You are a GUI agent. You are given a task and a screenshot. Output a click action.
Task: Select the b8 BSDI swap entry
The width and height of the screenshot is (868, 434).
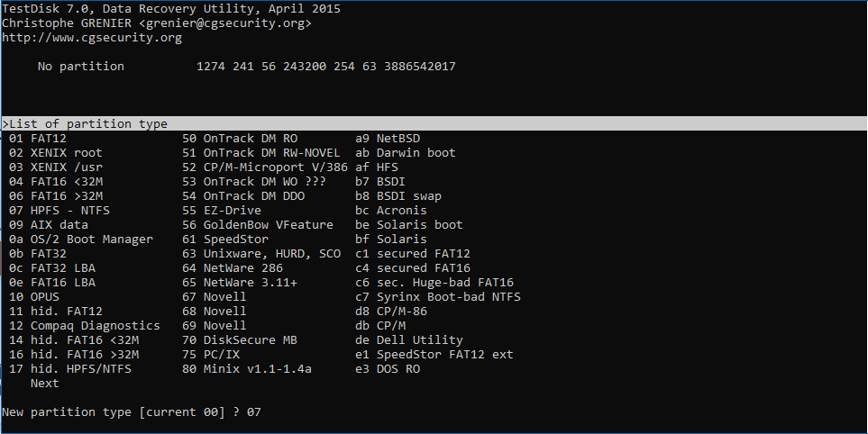coord(398,195)
